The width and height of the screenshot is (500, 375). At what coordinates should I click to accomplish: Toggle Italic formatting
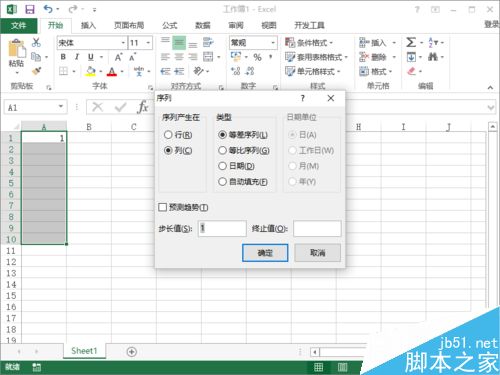coord(77,57)
